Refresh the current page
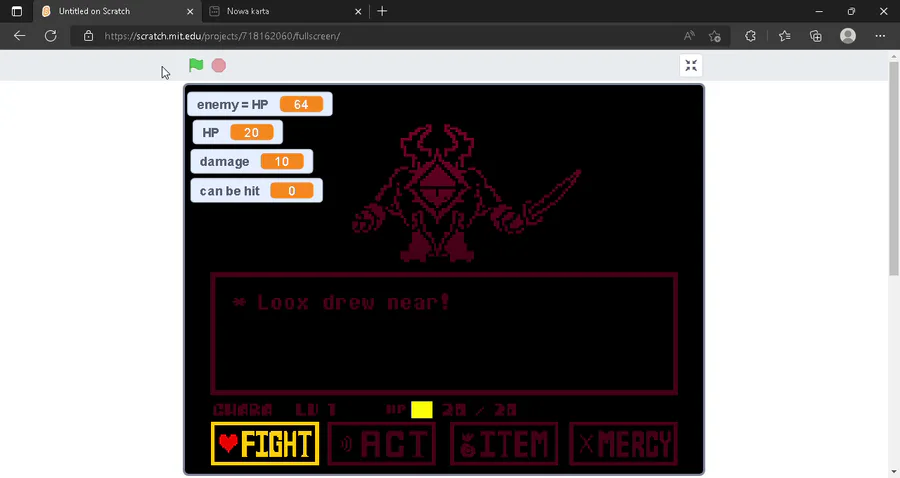This screenshot has height=478, width=900. point(51,36)
